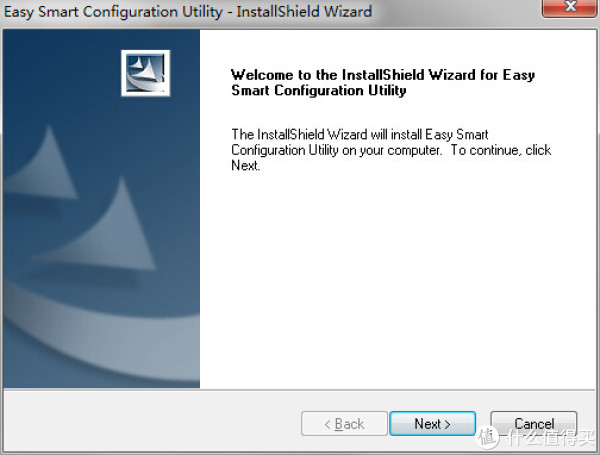Viewport: 600px width, 455px height.
Task: Click the bold Welcome heading text
Action: (x=383, y=82)
